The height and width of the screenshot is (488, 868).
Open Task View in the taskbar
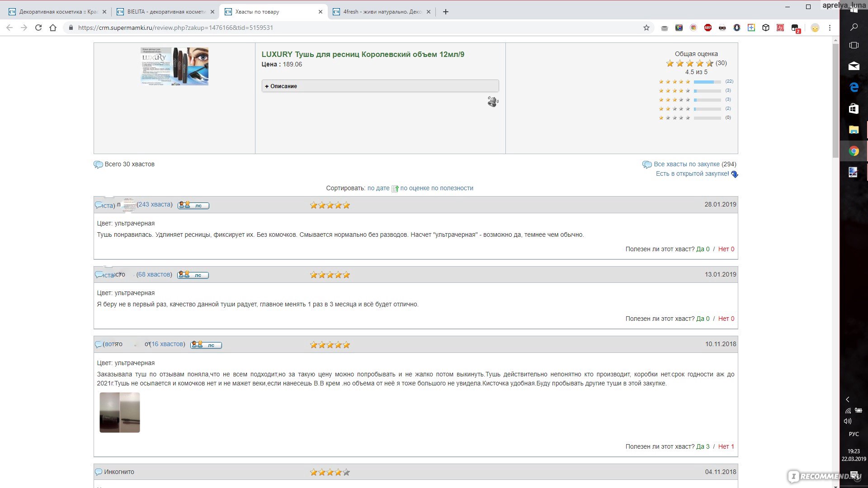tap(854, 45)
